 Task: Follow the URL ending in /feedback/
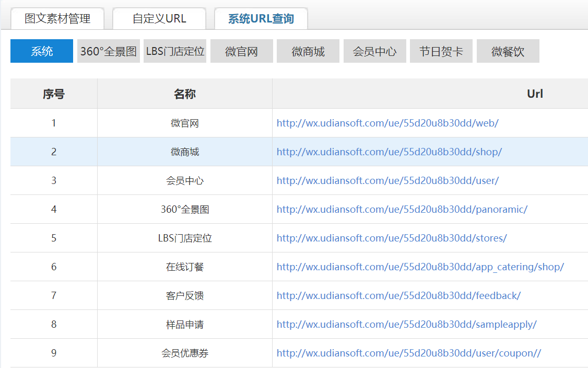pyautogui.click(x=398, y=295)
